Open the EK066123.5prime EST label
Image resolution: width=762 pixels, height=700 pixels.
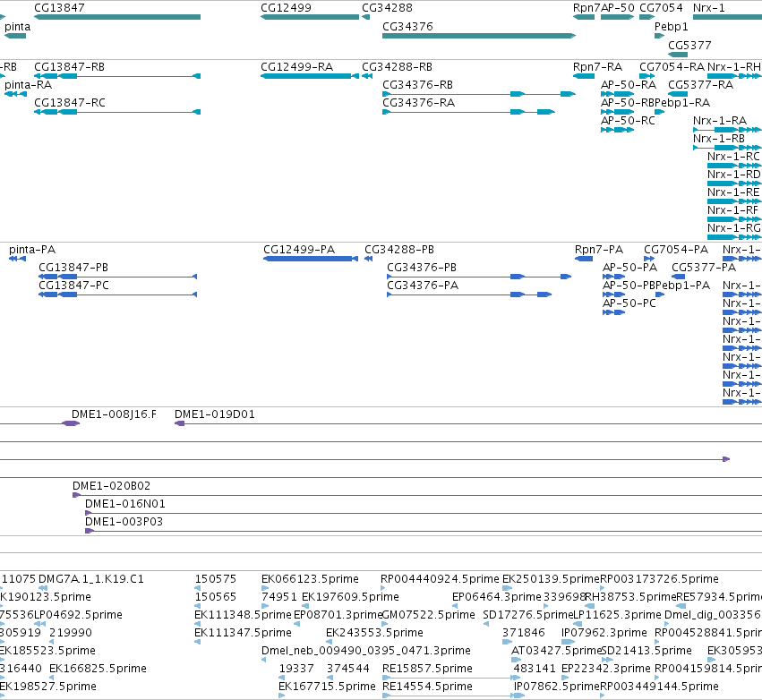point(310,579)
